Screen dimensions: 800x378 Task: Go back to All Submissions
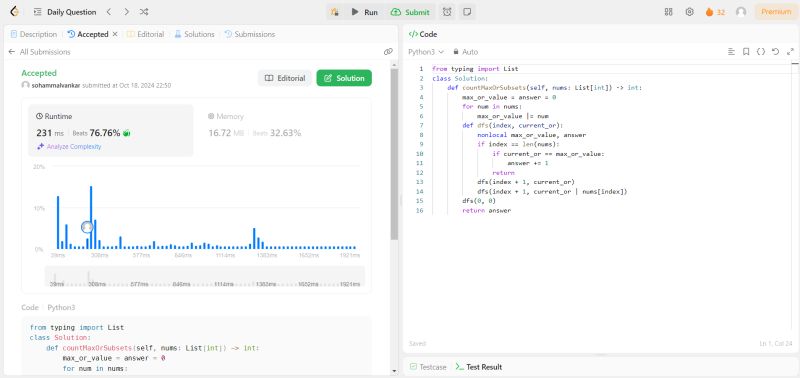coord(39,52)
